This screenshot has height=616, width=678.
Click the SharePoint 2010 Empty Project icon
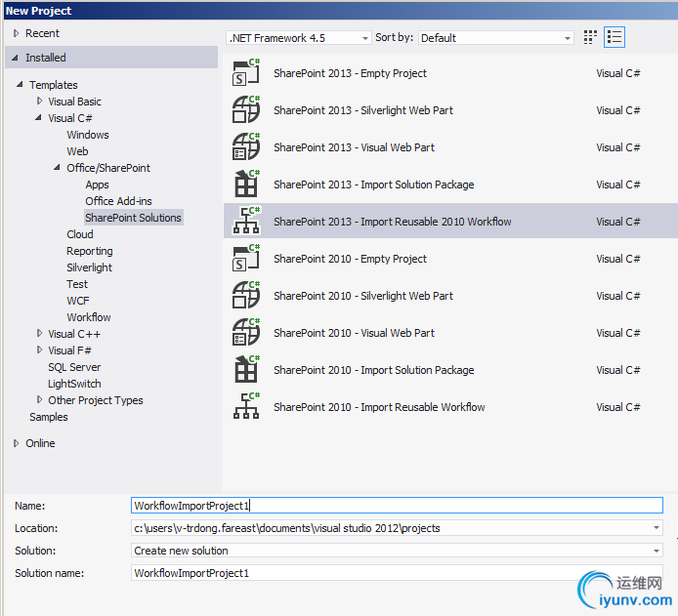246,259
